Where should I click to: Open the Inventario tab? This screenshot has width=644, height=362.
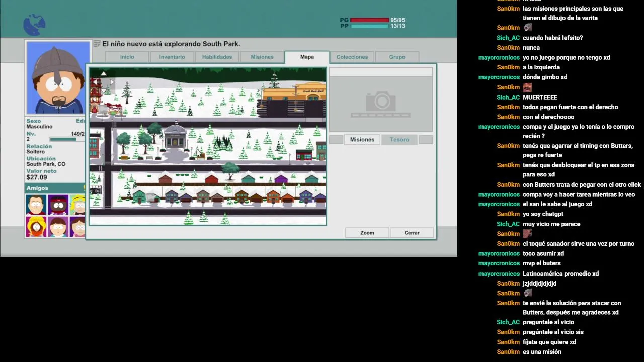[x=172, y=57]
